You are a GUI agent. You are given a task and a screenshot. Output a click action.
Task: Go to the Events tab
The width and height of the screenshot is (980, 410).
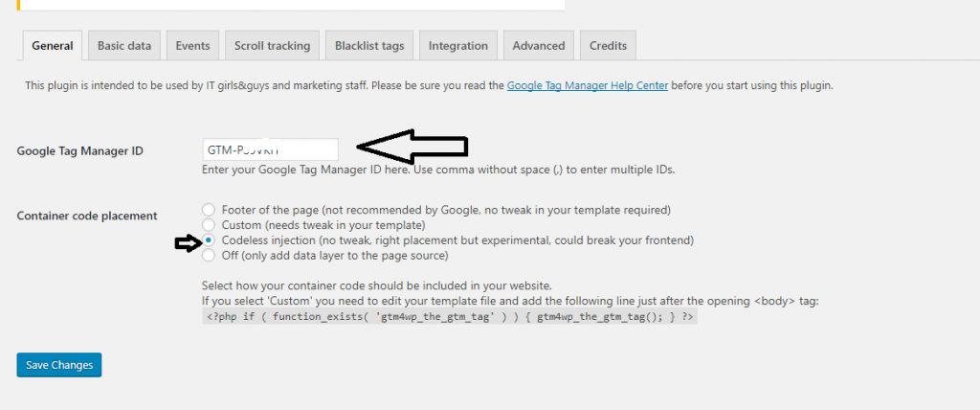click(x=192, y=45)
